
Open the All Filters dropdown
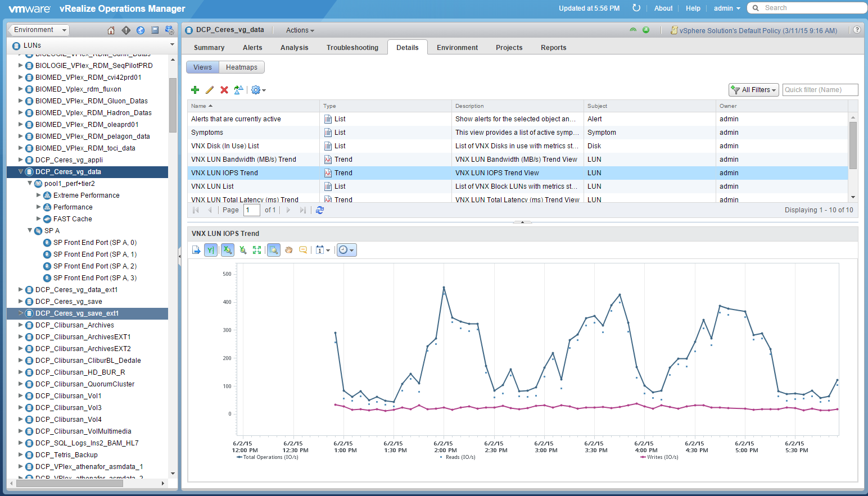tap(753, 90)
